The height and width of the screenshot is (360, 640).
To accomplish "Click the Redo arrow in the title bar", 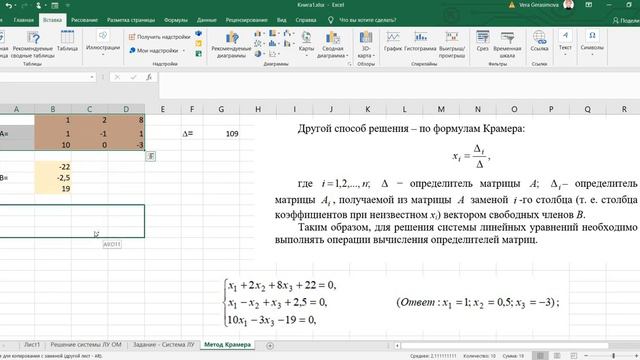I will tap(23, 6).
